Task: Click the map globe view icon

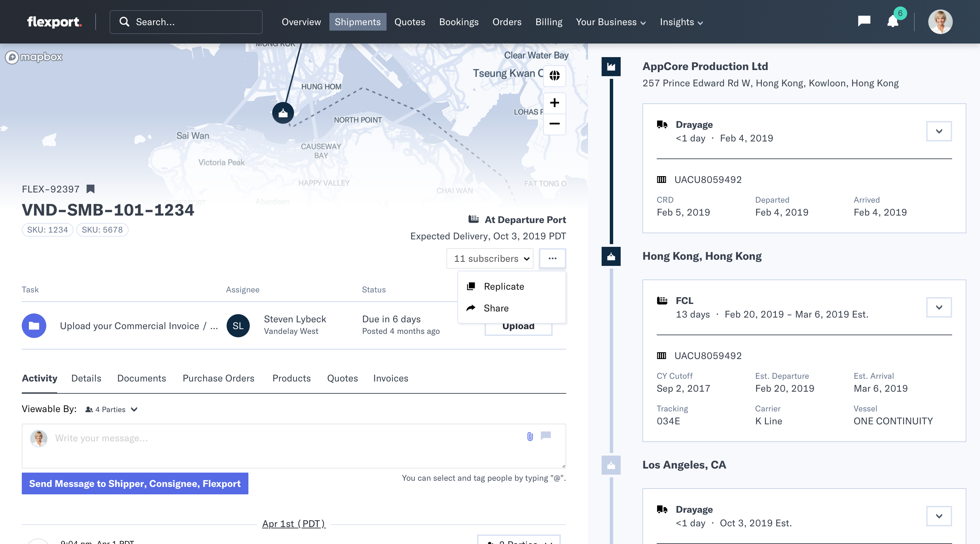Action: click(x=554, y=76)
